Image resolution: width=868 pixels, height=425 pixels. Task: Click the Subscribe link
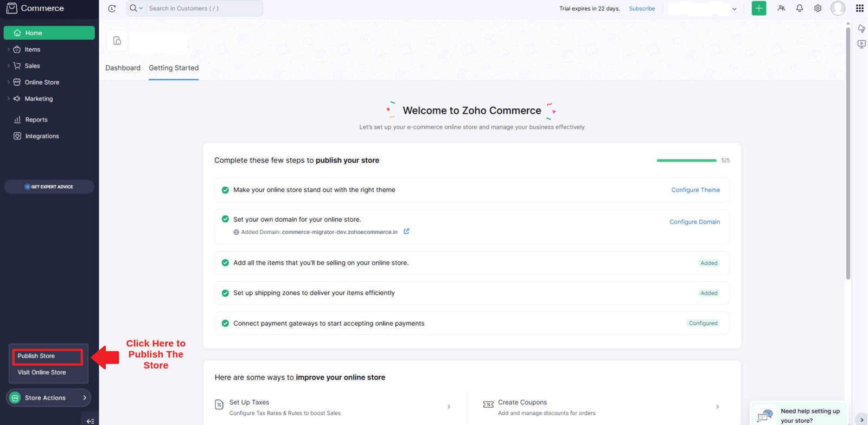642,9
